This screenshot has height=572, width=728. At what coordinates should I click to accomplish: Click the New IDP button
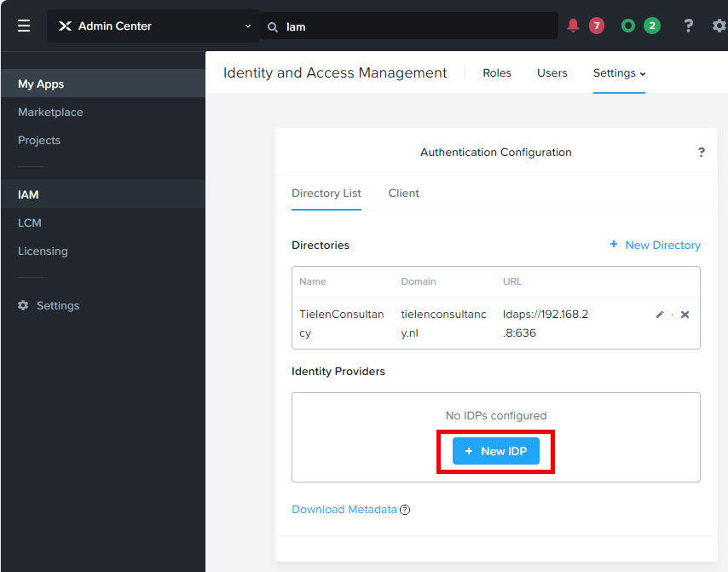click(496, 451)
